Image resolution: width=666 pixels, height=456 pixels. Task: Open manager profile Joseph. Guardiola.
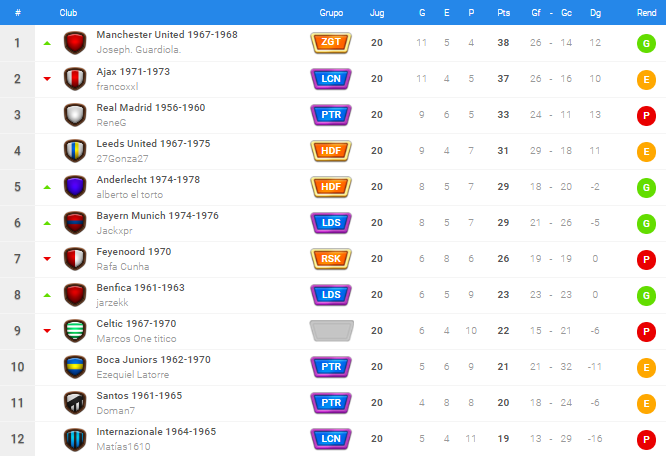(x=139, y=50)
